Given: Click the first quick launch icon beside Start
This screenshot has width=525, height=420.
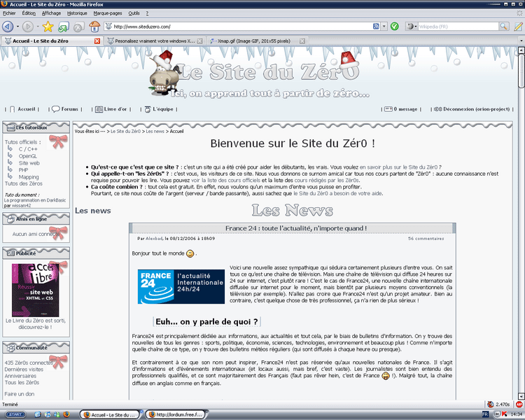Looking at the screenshot, I should 38,414.
